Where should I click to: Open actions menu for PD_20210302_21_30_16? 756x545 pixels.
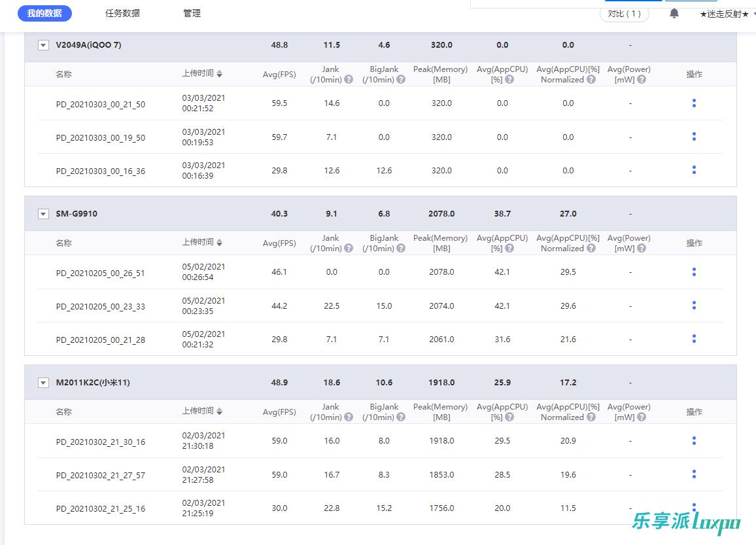pos(694,441)
